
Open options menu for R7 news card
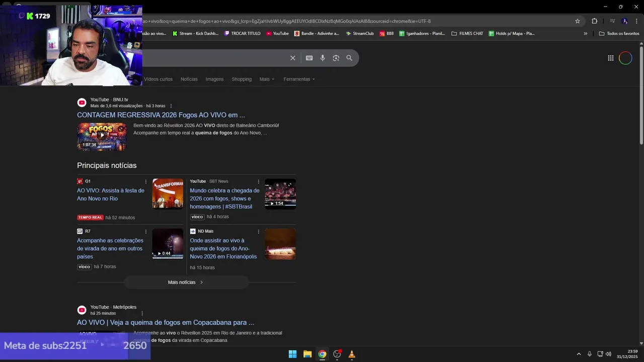click(x=146, y=232)
